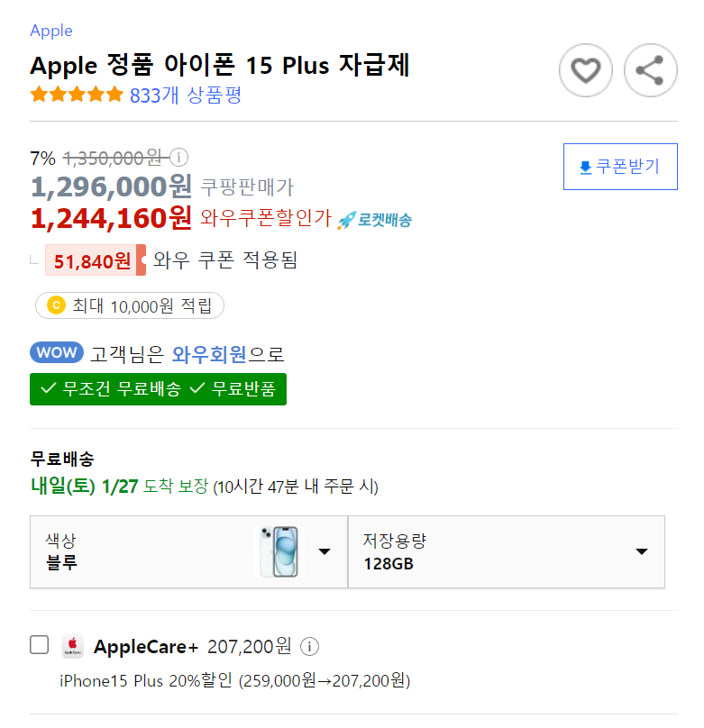Click the 로켓배송 rocket delivery badge
Screen dimensions: 704x728
374,220
